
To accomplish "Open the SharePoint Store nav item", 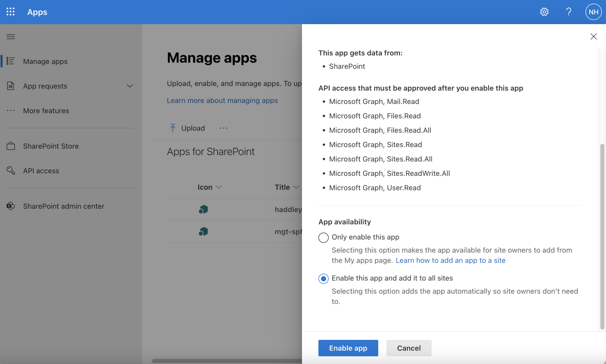I will tap(51, 146).
